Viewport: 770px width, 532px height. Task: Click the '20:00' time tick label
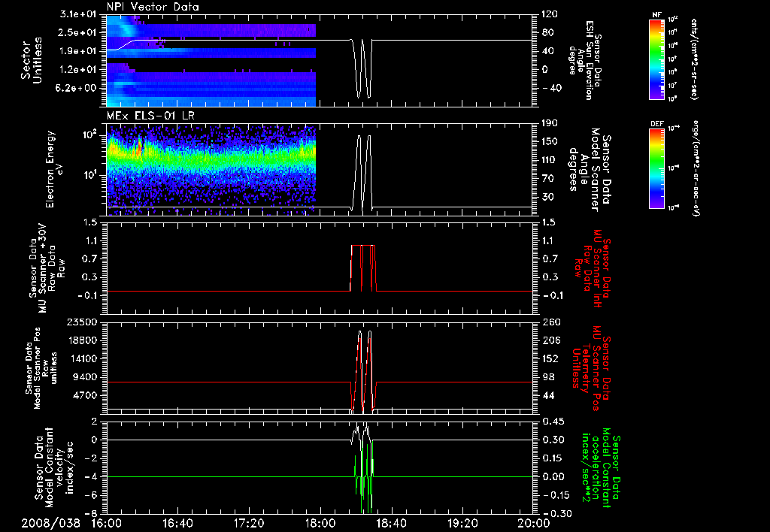point(534,523)
